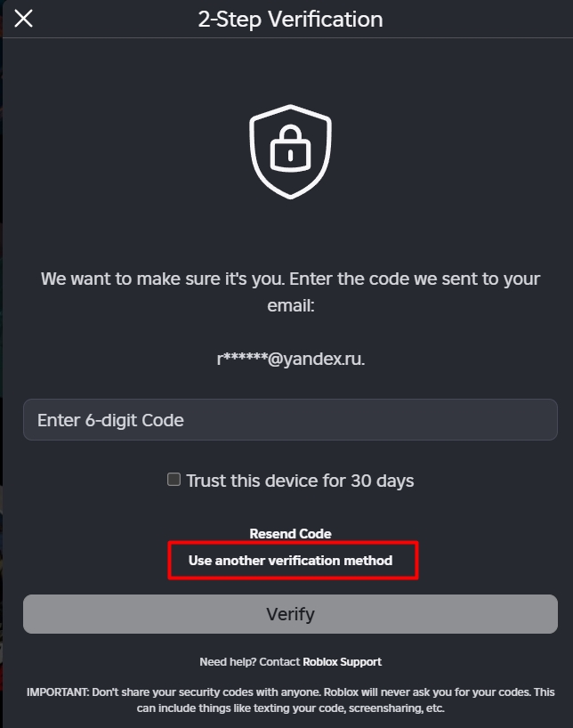Focus the Enter 6-digit Code field
Viewport: 573px width, 728px height.
[290, 420]
